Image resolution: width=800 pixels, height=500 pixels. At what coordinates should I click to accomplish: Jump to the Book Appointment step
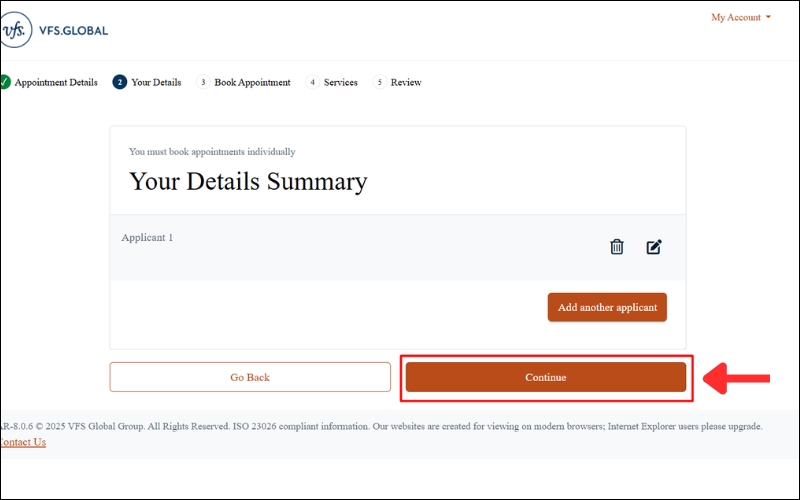pos(252,82)
